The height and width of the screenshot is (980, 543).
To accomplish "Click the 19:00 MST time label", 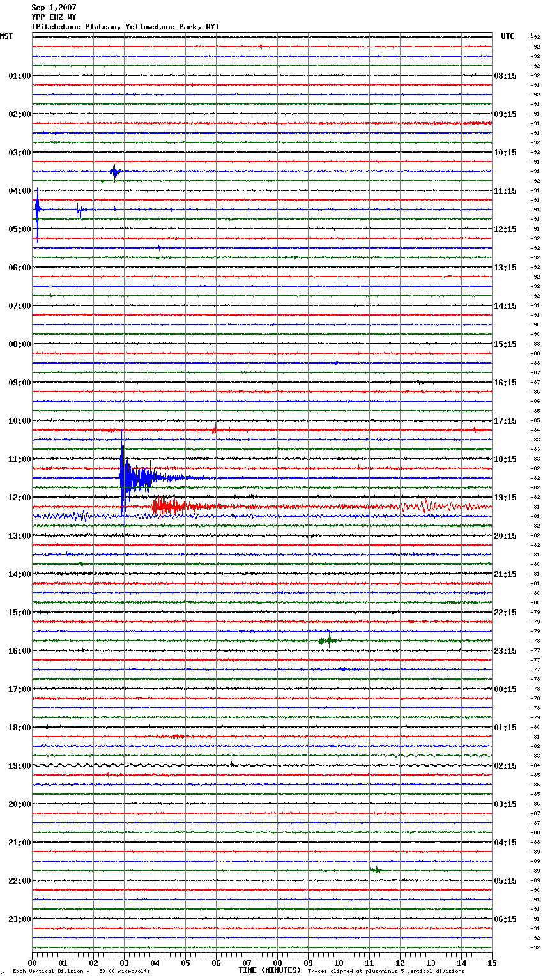I will [20, 766].
